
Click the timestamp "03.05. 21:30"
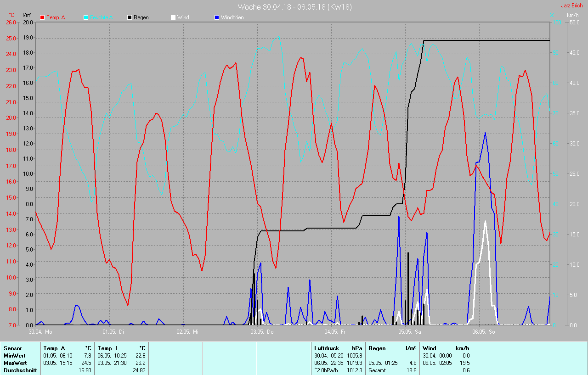pos(112,363)
